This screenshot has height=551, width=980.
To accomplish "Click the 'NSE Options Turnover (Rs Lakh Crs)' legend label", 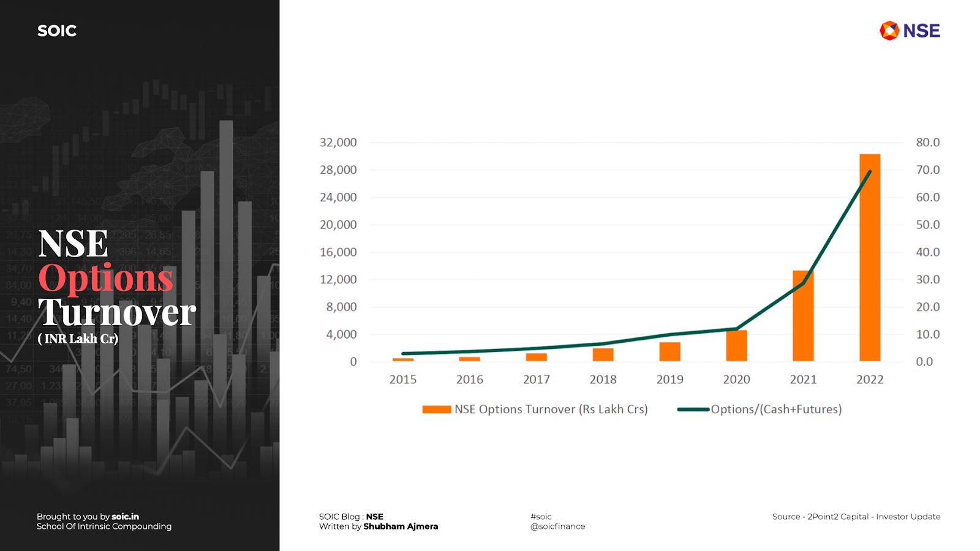I will 551,409.
